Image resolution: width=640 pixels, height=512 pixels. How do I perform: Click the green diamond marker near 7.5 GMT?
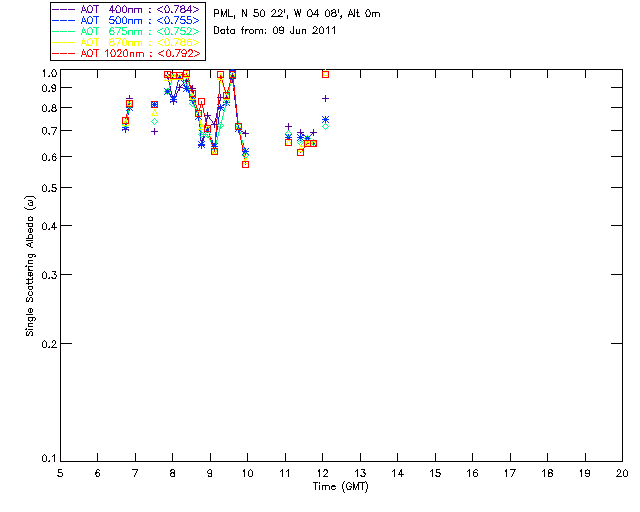coord(154,121)
